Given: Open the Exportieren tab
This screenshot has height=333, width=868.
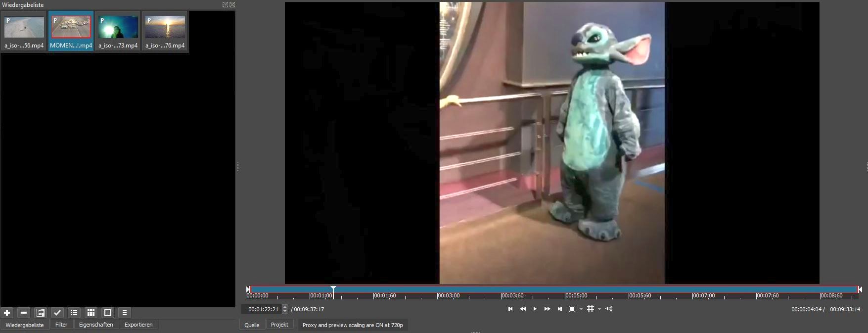Looking at the screenshot, I should tap(138, 325).
